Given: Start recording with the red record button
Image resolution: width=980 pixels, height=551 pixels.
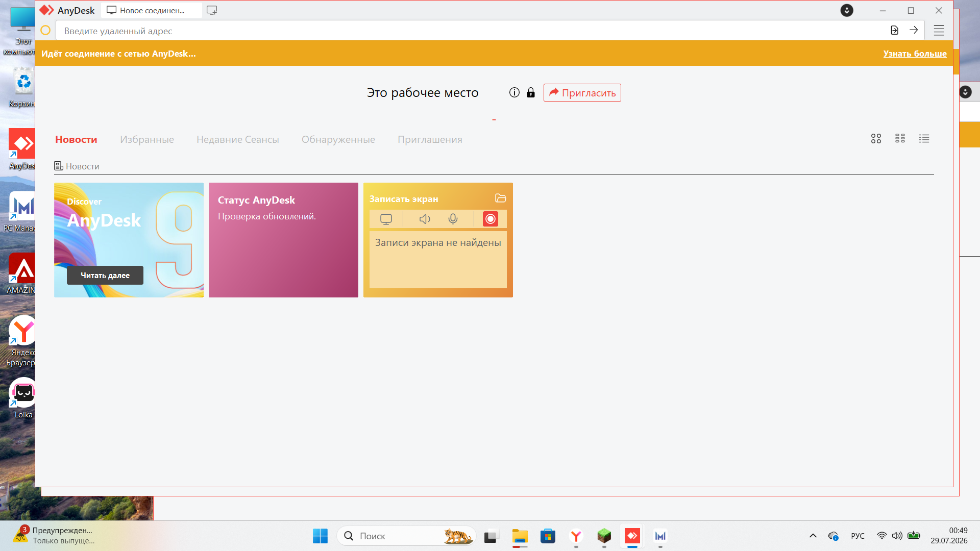Looking at the screenshot, I should tap(490, 219).
